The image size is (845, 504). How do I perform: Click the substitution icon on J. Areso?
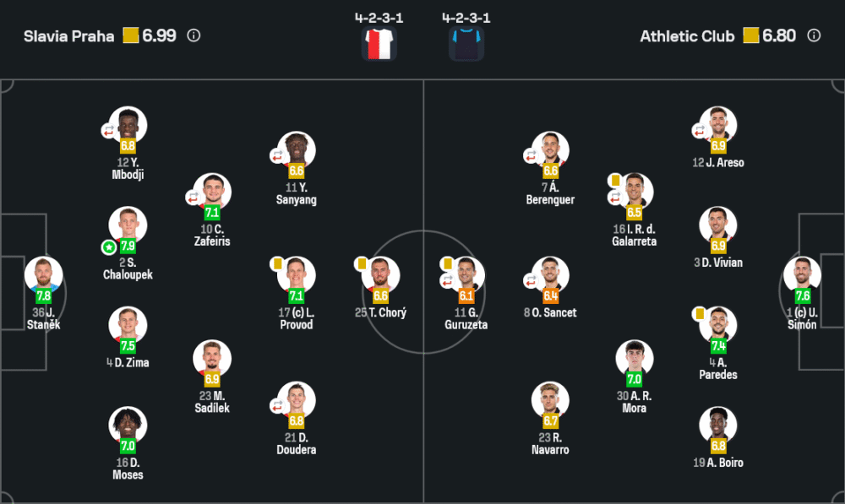pos(699,131)
